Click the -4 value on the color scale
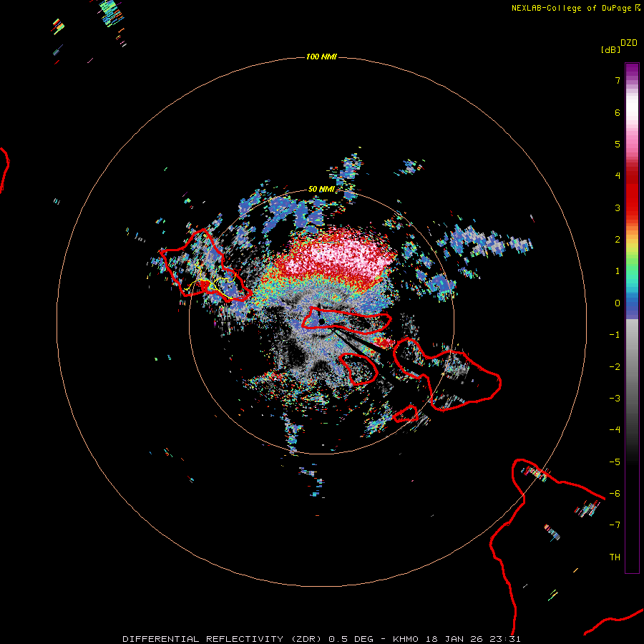Image resolution: width=644 pixels, height=644 pixels. (x=615, y=430)
